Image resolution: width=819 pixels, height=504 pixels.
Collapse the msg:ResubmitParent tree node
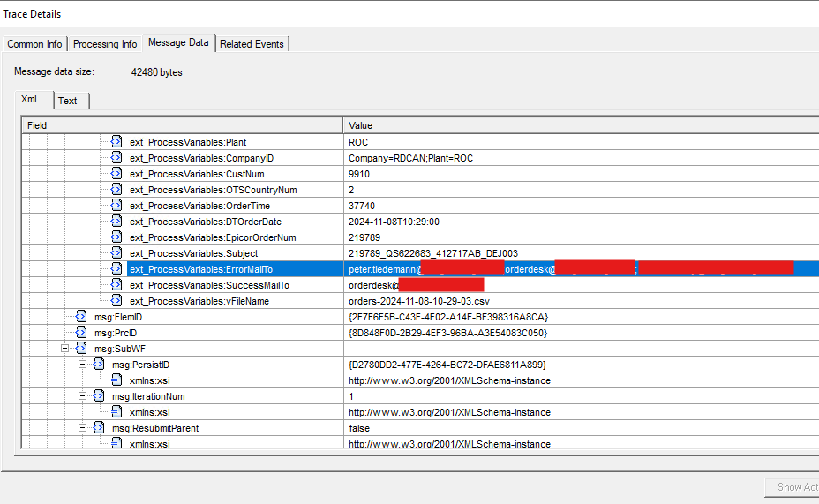83,428
